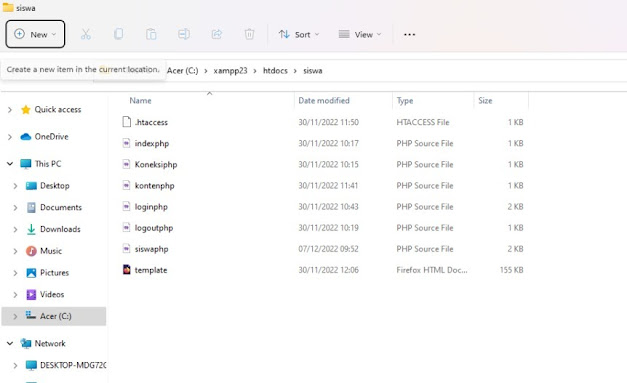This screenshot has width=627, height=383.
Task: Navigate to htdocs in address bar
Action: (x=275, y=71)
